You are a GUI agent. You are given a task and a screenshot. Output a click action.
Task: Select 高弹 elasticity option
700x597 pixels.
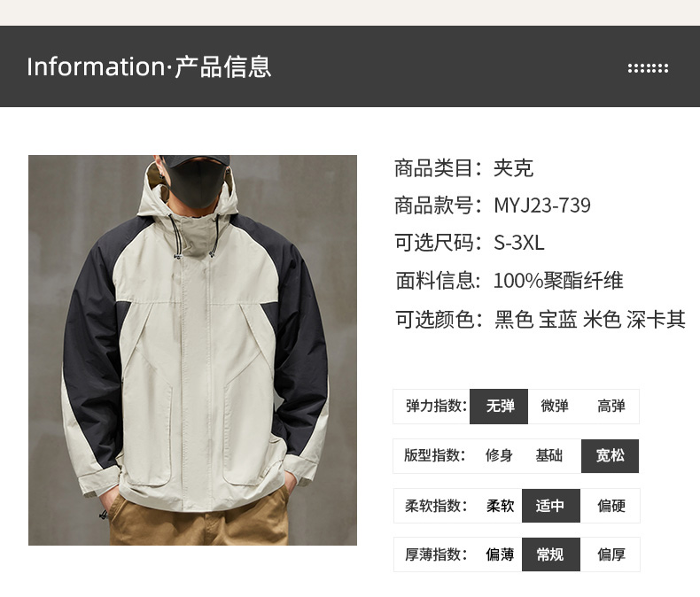click(611, 406)
